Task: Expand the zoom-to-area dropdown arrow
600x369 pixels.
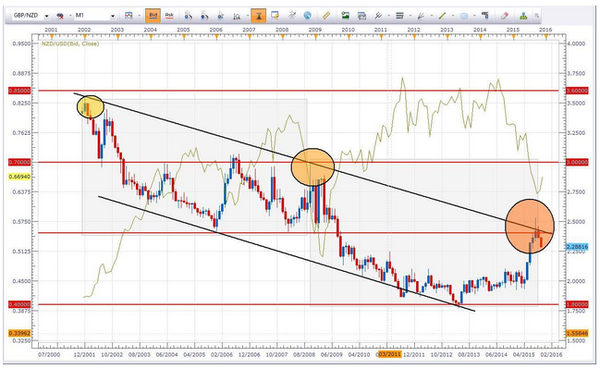Action: (x=248, y=16)
